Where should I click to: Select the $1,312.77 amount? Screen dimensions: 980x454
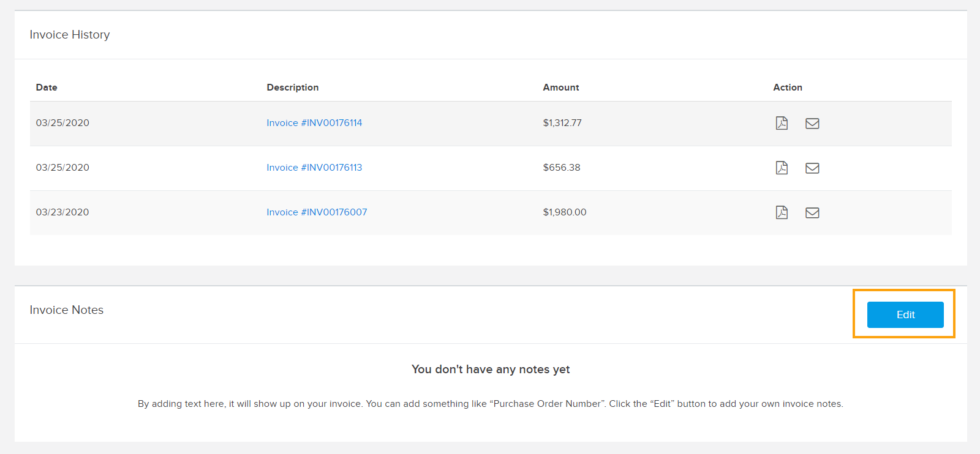(x=562, y=123)
